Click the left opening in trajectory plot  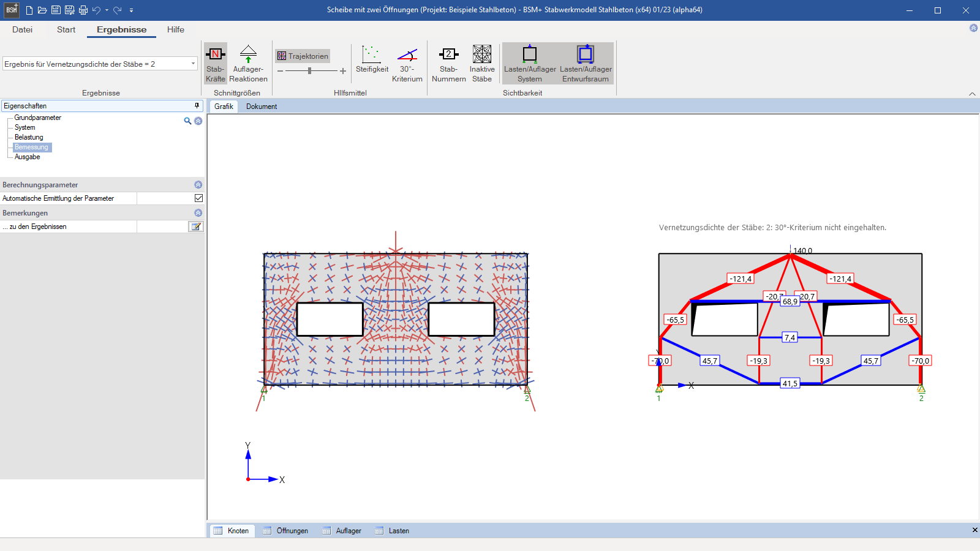(x=330, y=319)
